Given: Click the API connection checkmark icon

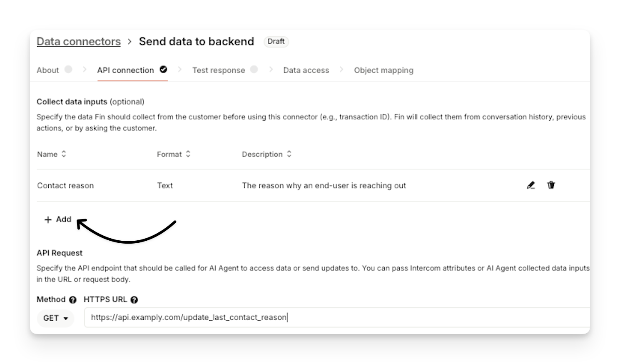Looking at the screenshot, I should coord(163,70).
